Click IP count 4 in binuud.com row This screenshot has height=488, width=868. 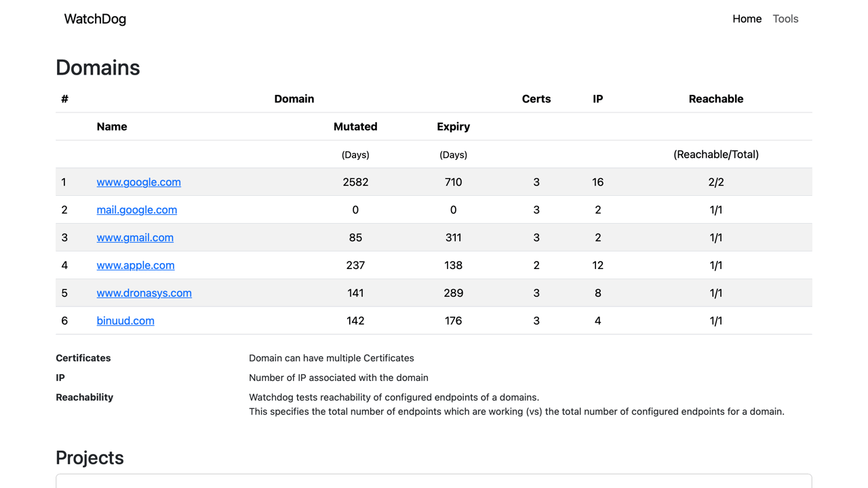(x=597, y=321)
